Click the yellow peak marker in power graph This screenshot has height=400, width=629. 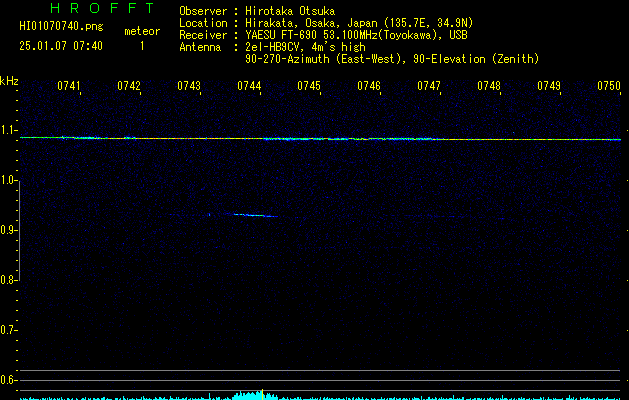tap(262, 394)
